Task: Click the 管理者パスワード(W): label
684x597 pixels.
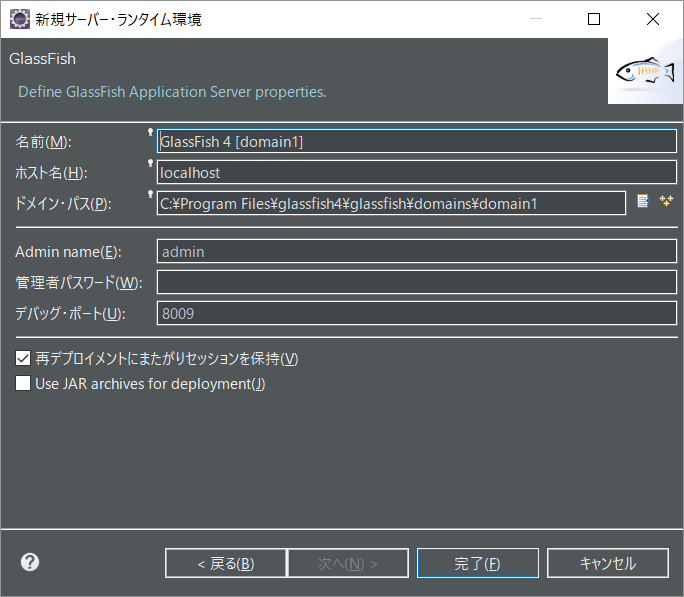Action: pos(79,283)
